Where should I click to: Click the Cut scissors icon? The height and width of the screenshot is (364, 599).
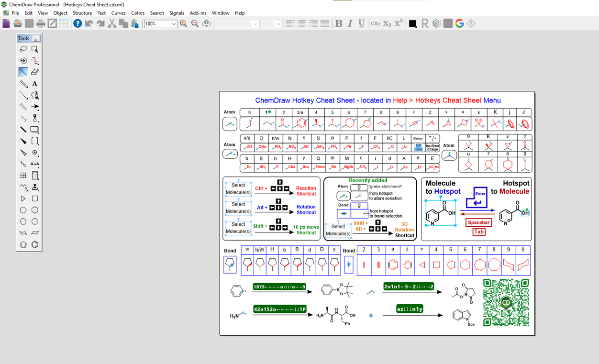(112, 23)
